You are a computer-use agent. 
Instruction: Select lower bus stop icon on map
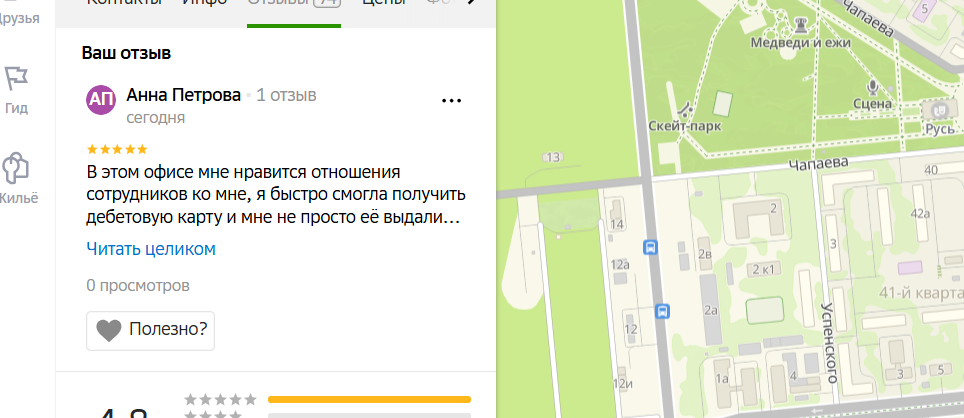pos(662,311)
